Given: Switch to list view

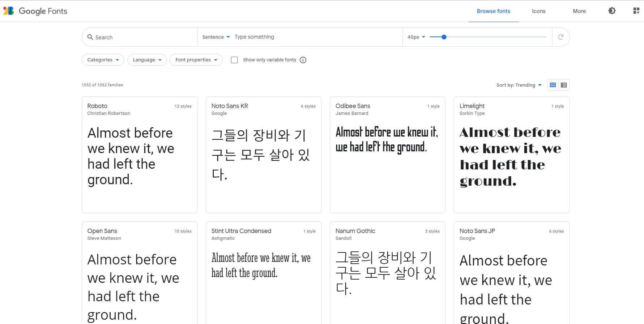Looking at the screenshot, I should 564,85.
